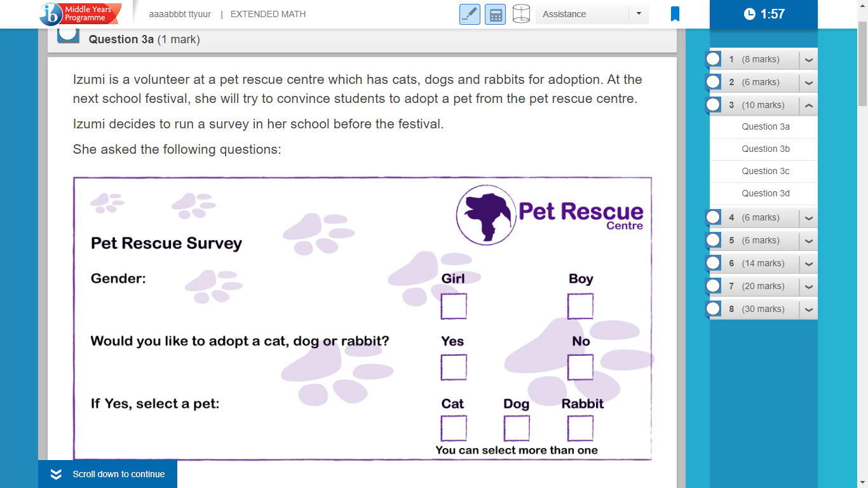Open the 3D cylinder shape tool

[x=521, y=14]
